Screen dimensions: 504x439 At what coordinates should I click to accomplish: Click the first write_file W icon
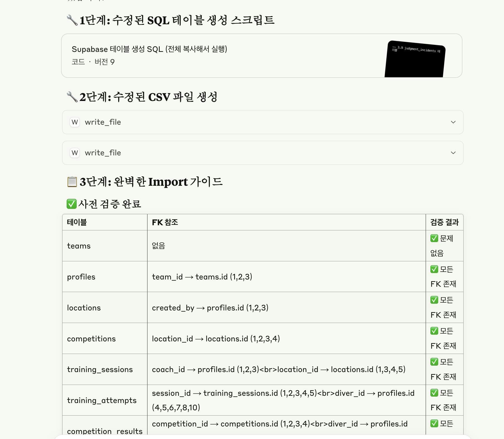[x=75, y=122]
